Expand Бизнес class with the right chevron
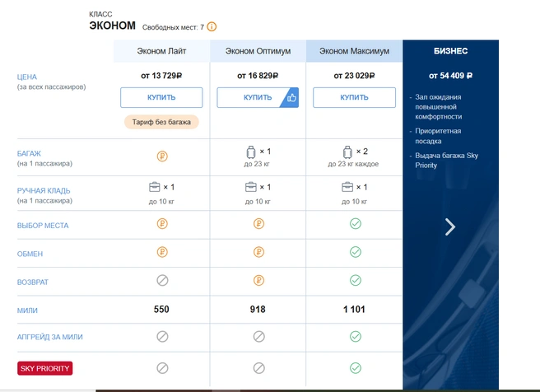Screen dimensions: 540x392 pos(450,227)
